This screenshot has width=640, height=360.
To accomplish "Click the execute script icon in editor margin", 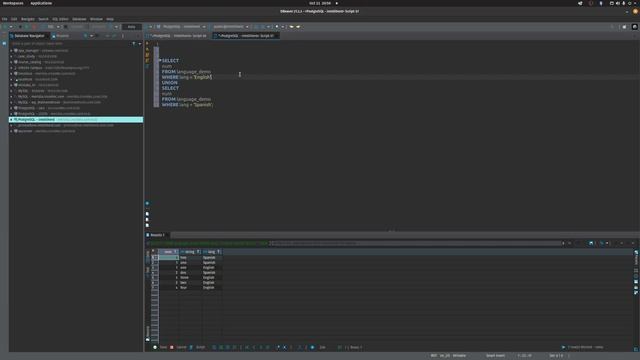I will (x=147, y=55).
